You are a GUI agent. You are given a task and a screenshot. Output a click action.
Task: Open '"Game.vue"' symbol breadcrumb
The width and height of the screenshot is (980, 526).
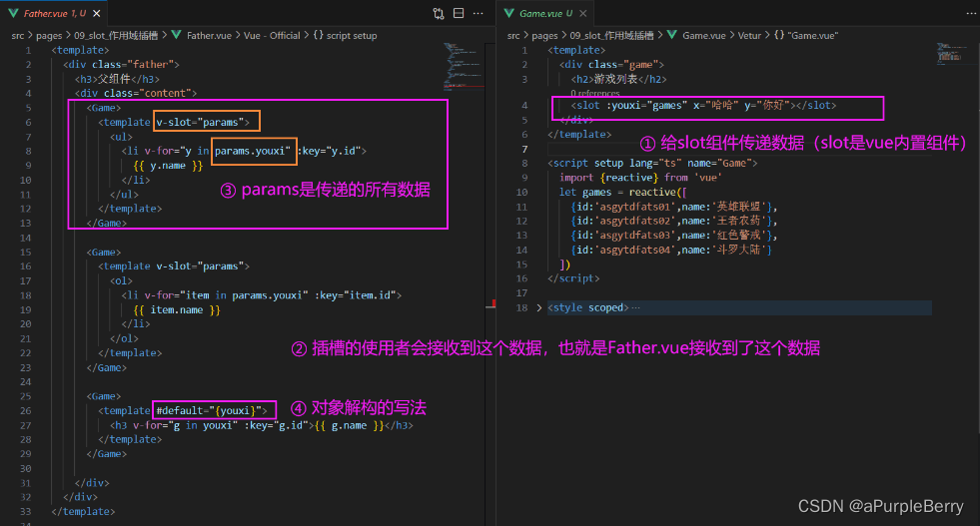[812, 36]
